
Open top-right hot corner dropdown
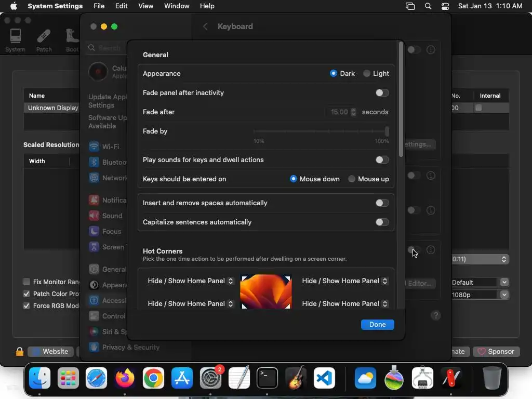tap(345, 281)
